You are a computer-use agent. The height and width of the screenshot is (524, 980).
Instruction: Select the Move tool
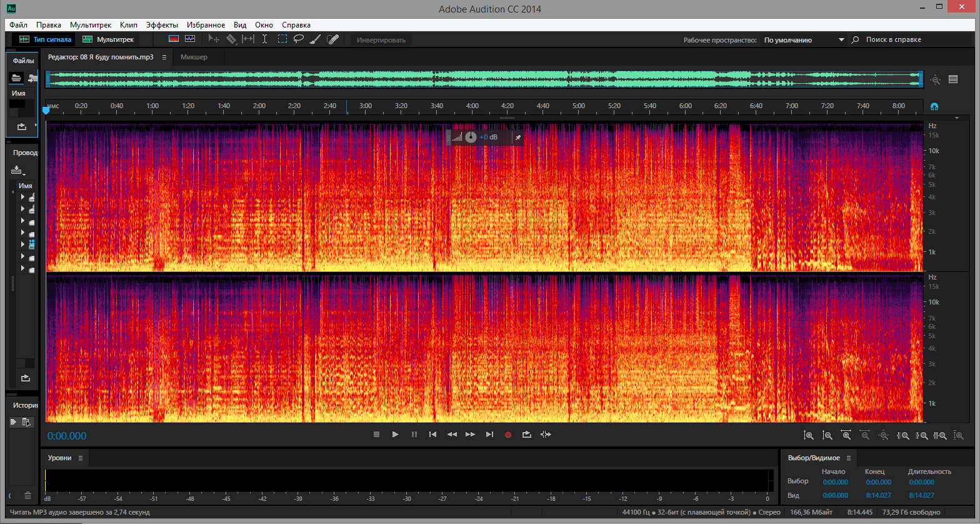(x=214, y=39)
